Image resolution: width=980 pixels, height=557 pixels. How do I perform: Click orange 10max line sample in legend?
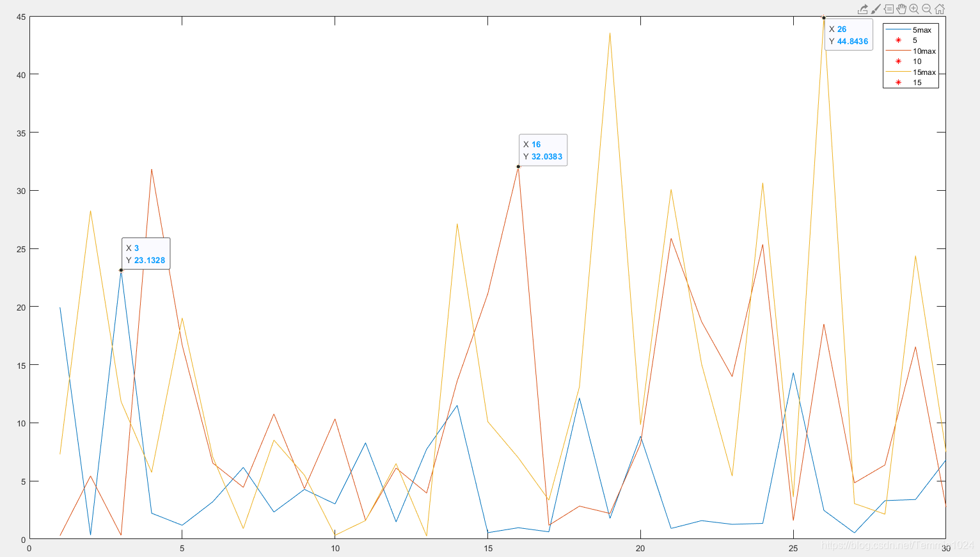tap(898, 51)
